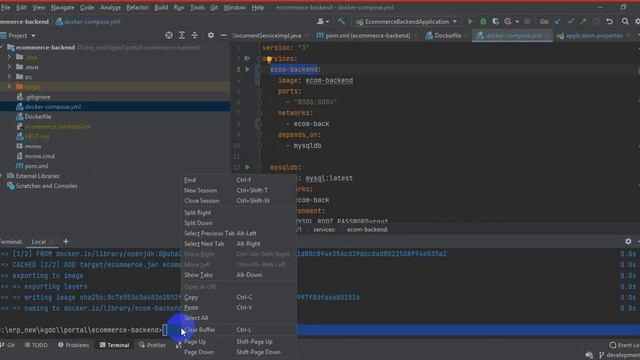This screenshot has width=640, height=360.
Task: Open Search Everywhere magnifier icon
Action: point(625,22)
